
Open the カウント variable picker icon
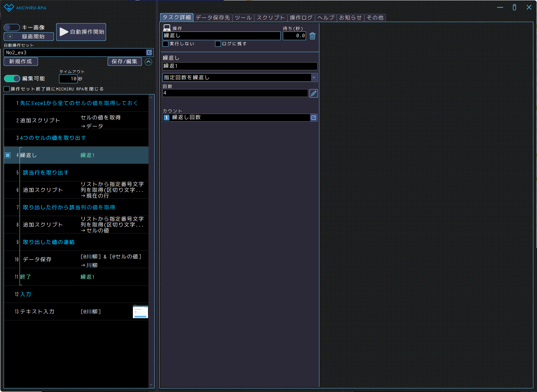(x=314, y=118)
